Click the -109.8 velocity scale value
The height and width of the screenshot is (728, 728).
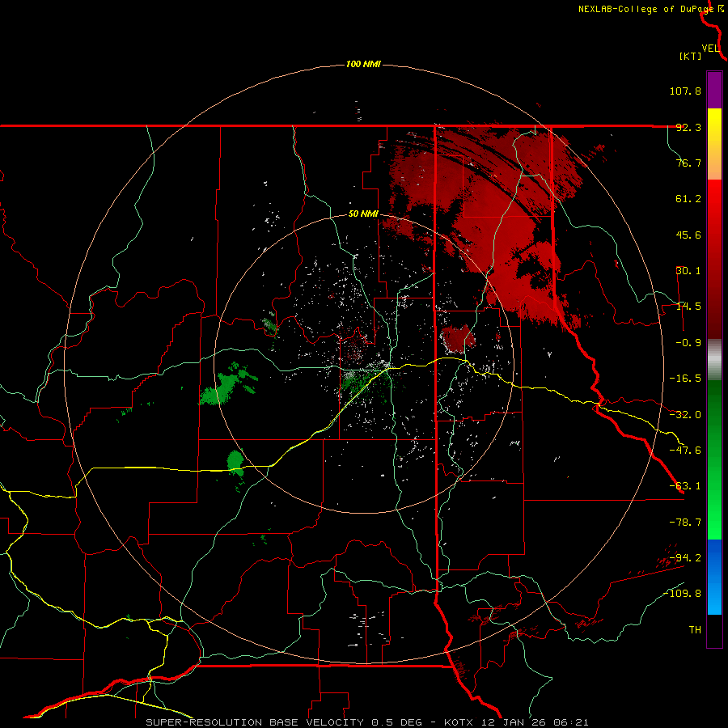pos(683,594)
